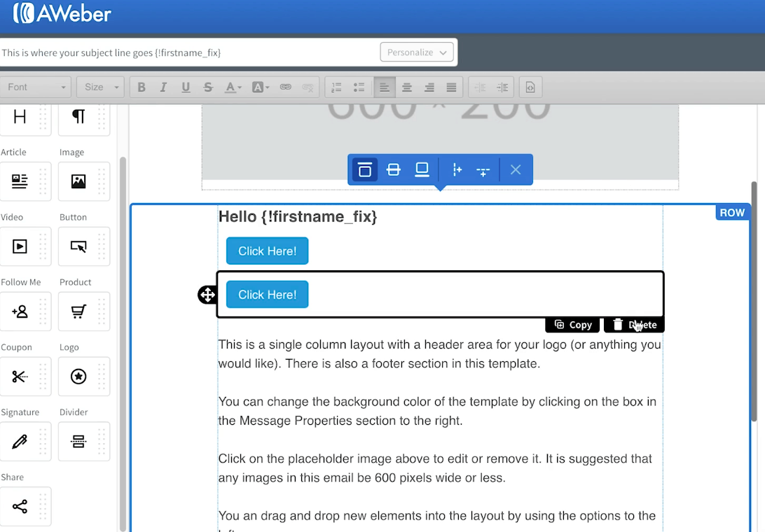Center align text
The height and width of the screenshot is (532, 765).
[407, 87]
